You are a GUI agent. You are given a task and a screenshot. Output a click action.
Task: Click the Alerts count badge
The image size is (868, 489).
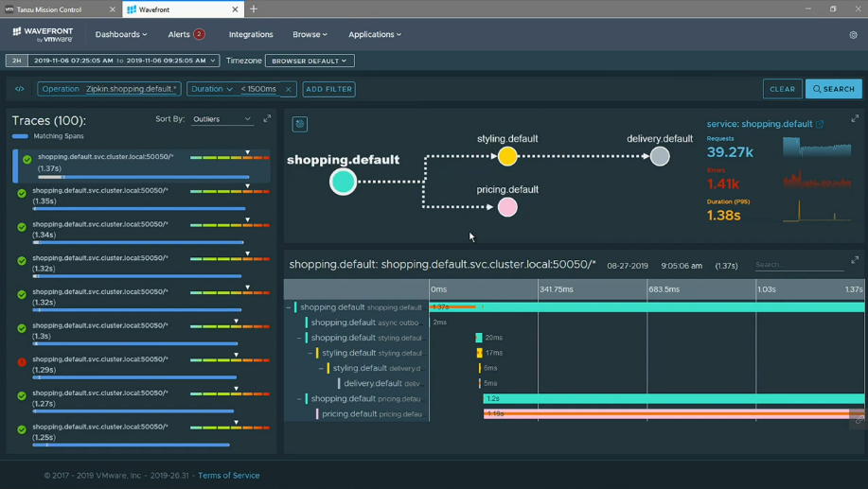pos(199,34)
